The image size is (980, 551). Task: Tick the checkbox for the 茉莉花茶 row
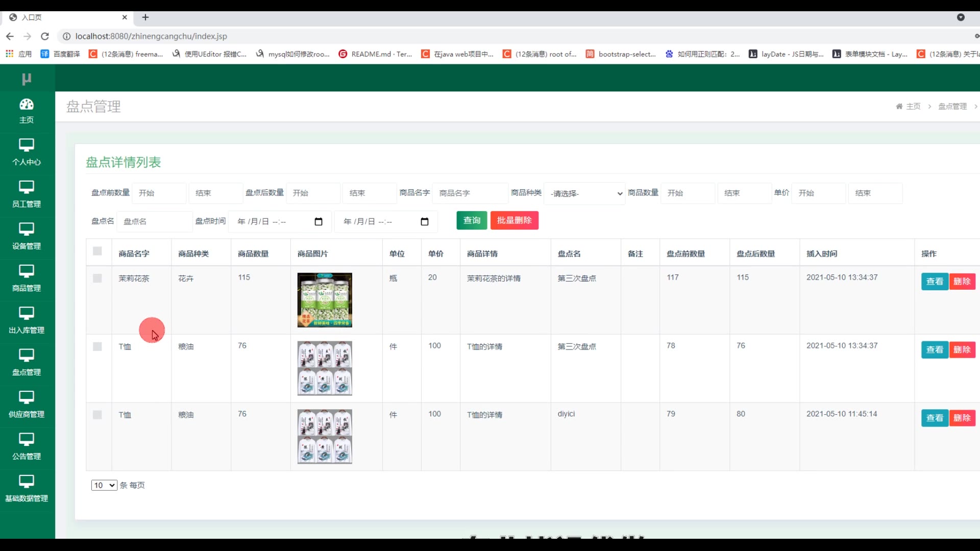coord(97,278)
